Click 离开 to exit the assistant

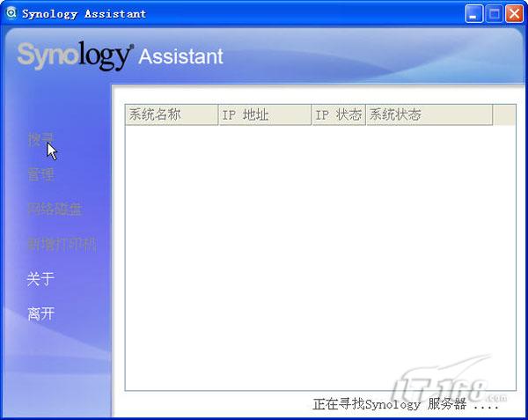41,313
